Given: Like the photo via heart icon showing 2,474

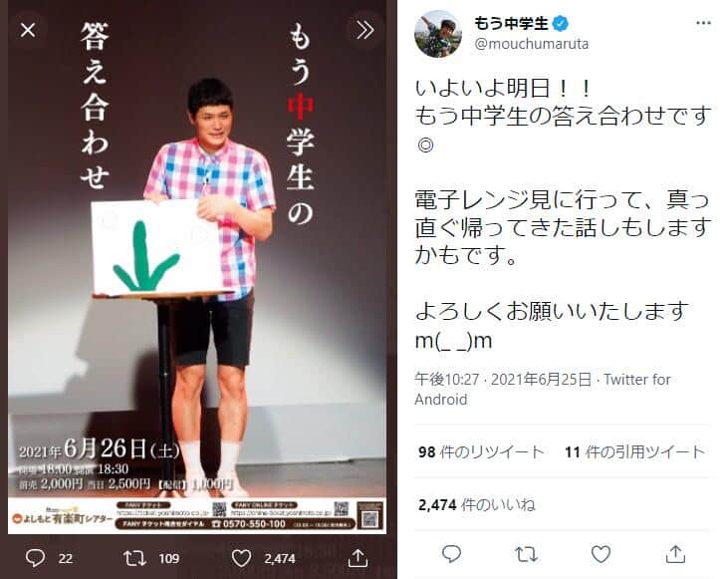Looking at the screenshot, I should pos(241,558).
